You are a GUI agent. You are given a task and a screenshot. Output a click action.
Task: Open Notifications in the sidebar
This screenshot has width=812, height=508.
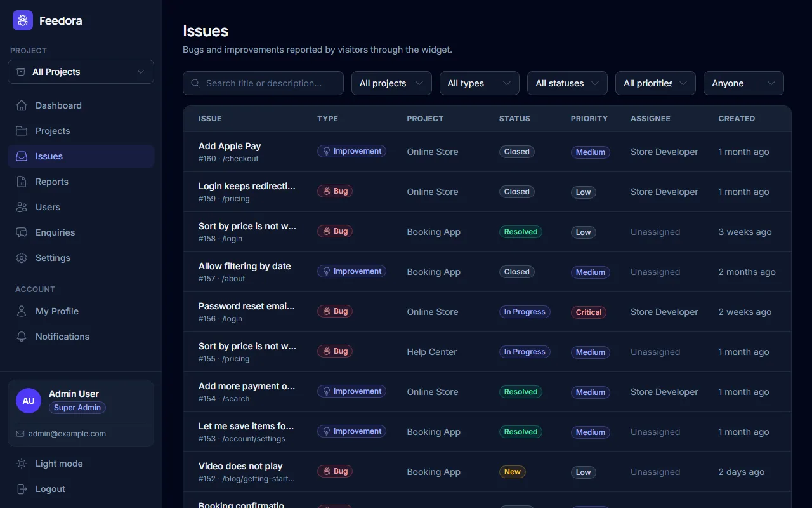(x=81, y=337)
